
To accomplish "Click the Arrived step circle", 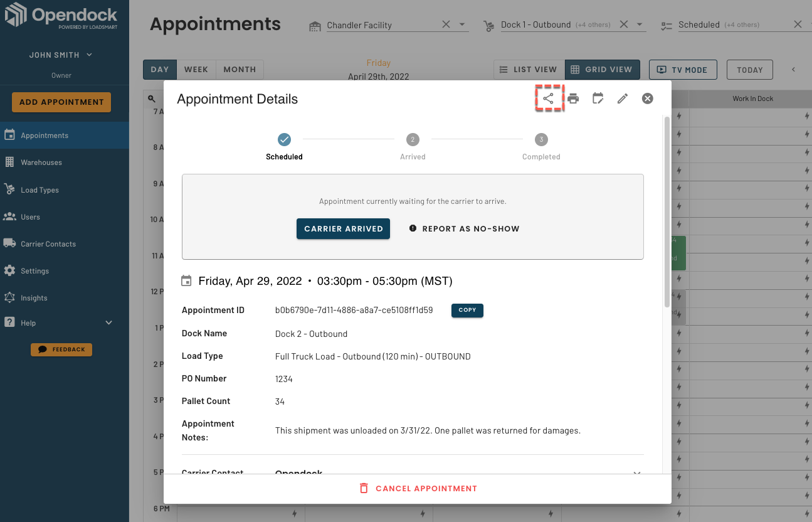I will pos(413,139).
